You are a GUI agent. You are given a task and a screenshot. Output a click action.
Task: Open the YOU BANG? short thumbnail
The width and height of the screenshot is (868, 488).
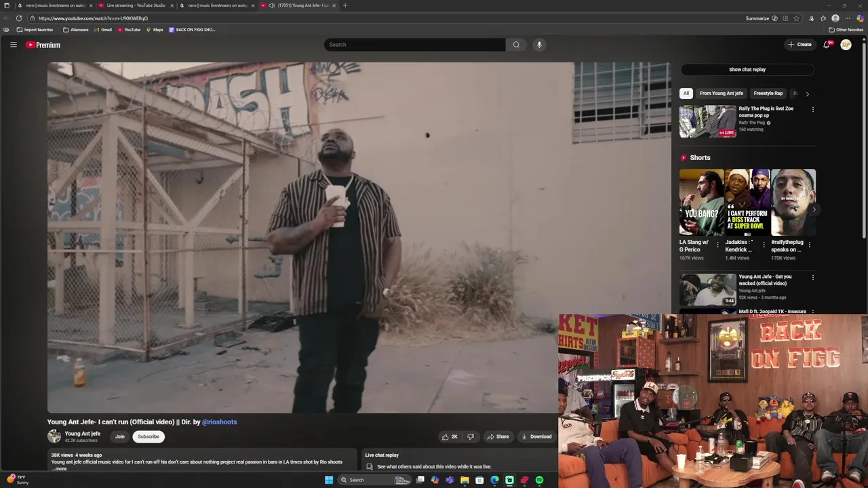tap(702, 202)
